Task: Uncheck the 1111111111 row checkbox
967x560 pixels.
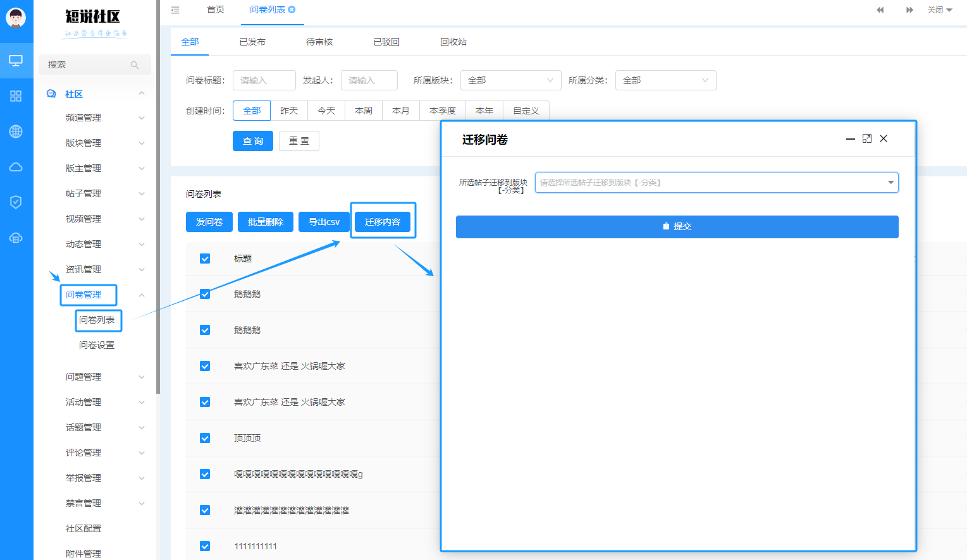Action: (205, 546)
